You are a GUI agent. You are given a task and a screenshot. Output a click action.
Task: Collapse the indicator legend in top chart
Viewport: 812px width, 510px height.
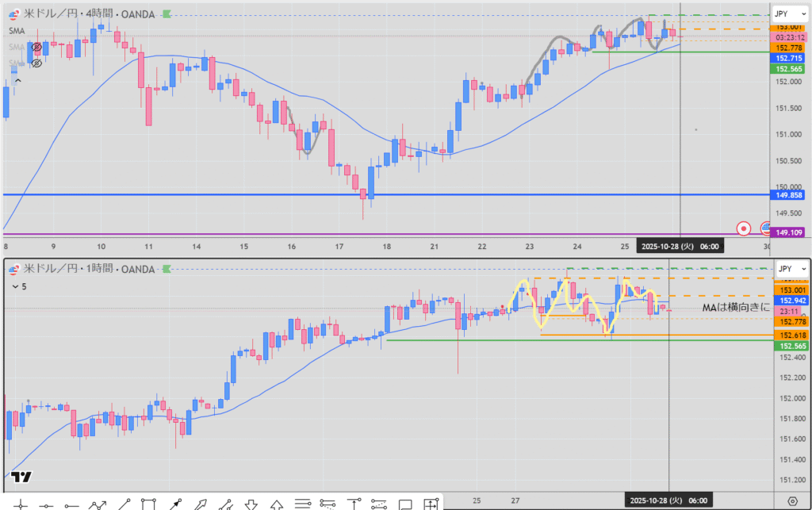17,79
